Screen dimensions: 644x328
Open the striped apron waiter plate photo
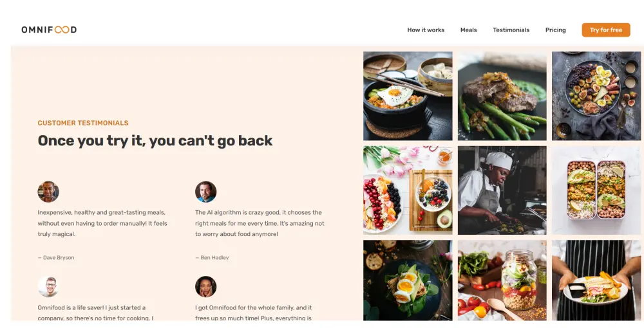[x=596, y=280]
